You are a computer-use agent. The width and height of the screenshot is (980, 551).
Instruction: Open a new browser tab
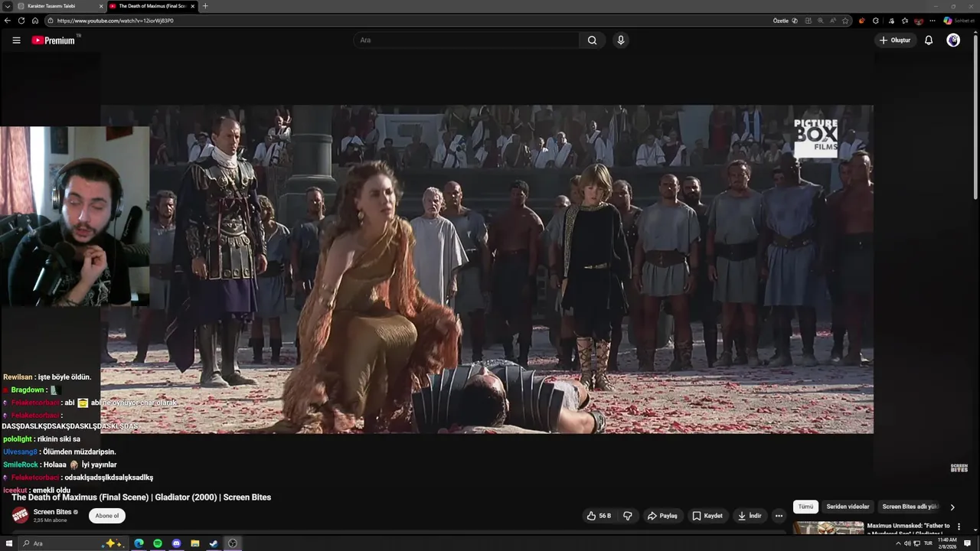204,6
